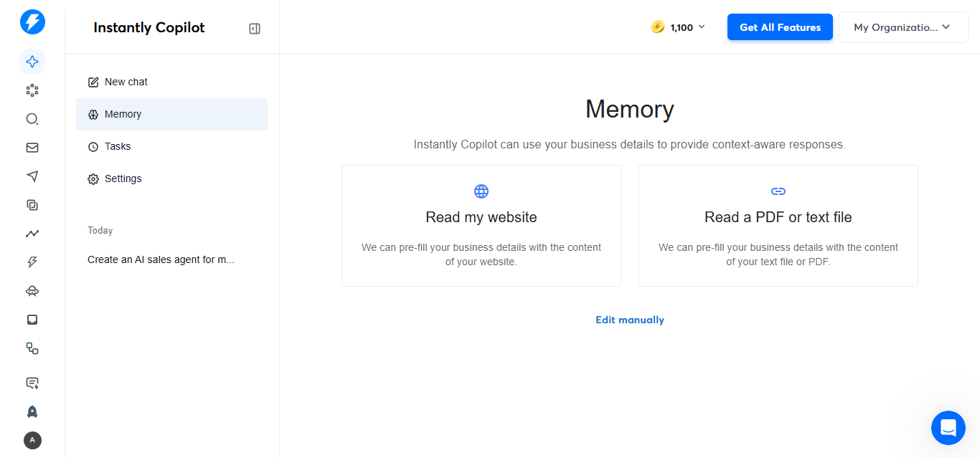980x458 pixels.
Task: Click the globe icon in website card
Action: [x=481, y=191]
